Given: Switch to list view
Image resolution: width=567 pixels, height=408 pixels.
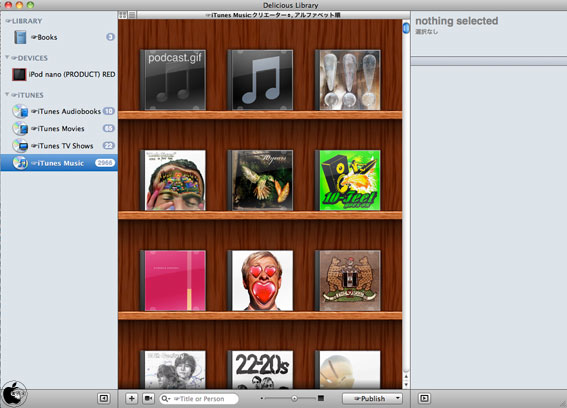Looking at the screenshot, I should (132, 15).
